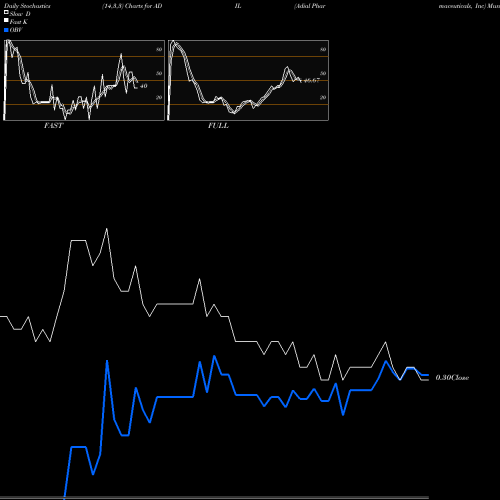The height and width of the screenshot is (500, 500).
Task: Click the '(Adial Phar' company name text
Action: (310, 6)
